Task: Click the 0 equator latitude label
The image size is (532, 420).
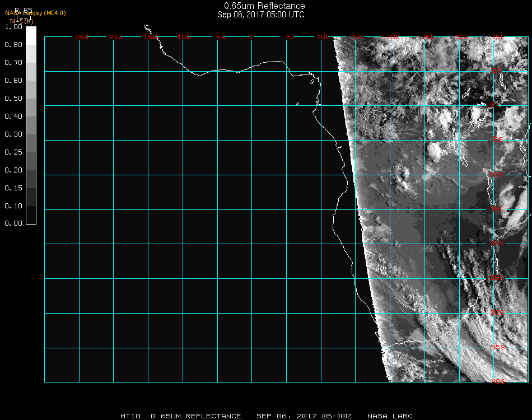Action: (x=492, y=105)
